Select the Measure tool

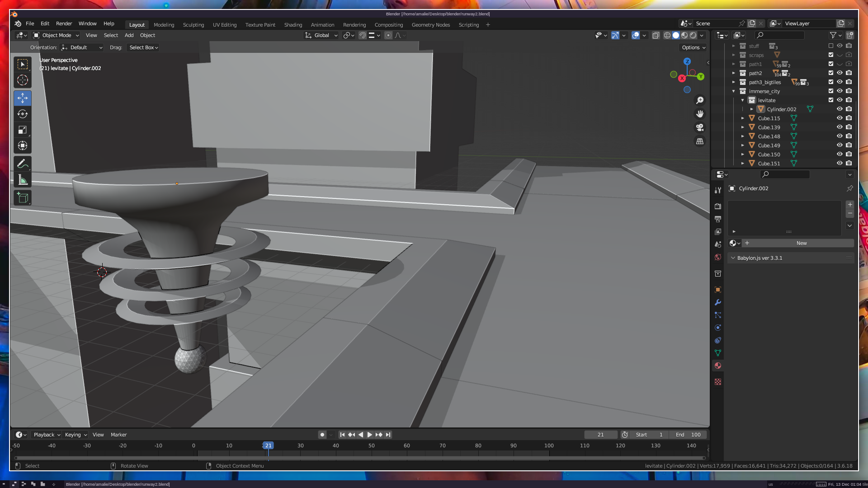[x=23, y=180]
